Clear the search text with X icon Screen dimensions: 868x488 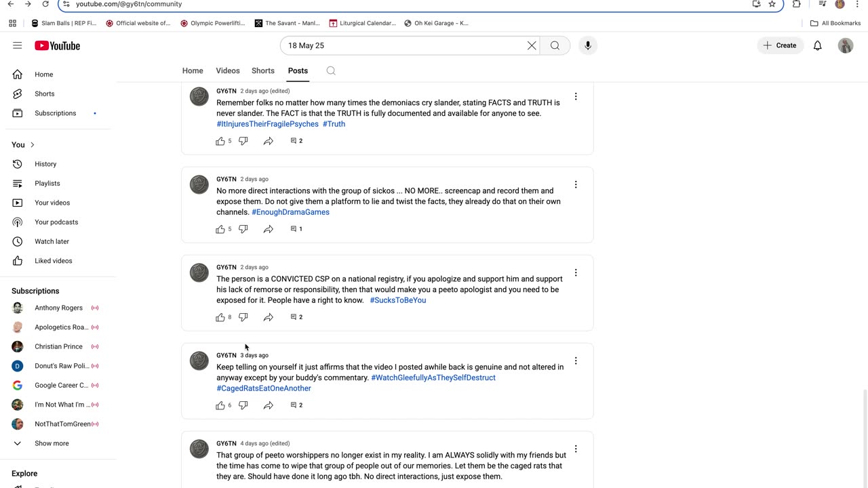(x=532, y=45)
